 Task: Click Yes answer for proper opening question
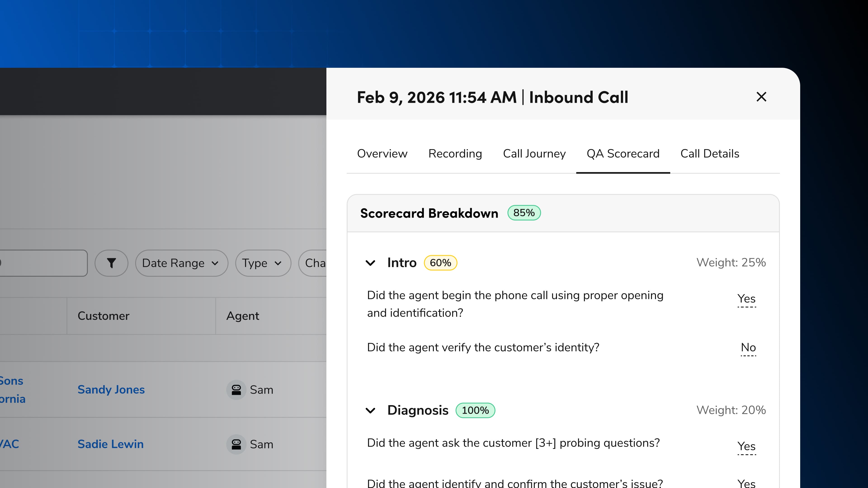tap(746, 299)
